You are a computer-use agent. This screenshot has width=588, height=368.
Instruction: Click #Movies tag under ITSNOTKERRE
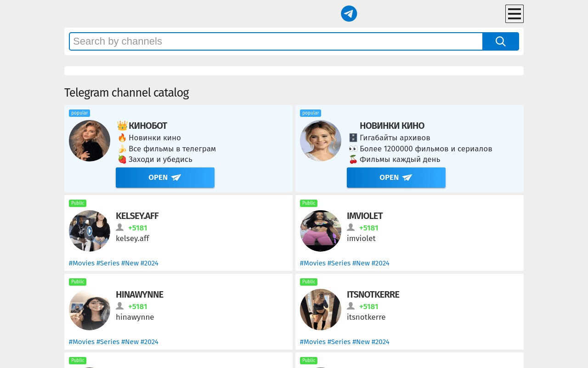coord(313,342)
